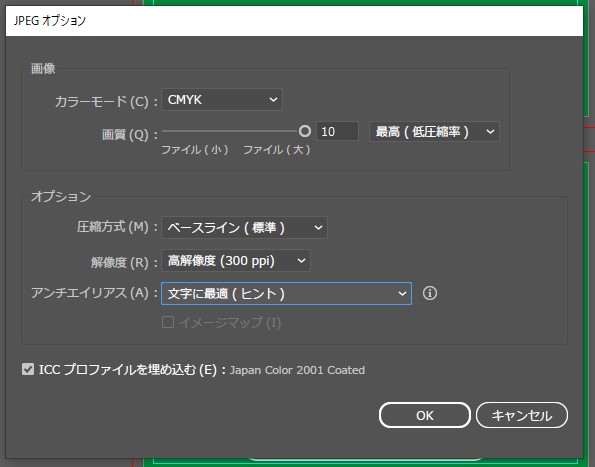Click the chevron arrow of quality preset dropdown
This screenshot has width=595, height=467.
click(x=490, y=132)
